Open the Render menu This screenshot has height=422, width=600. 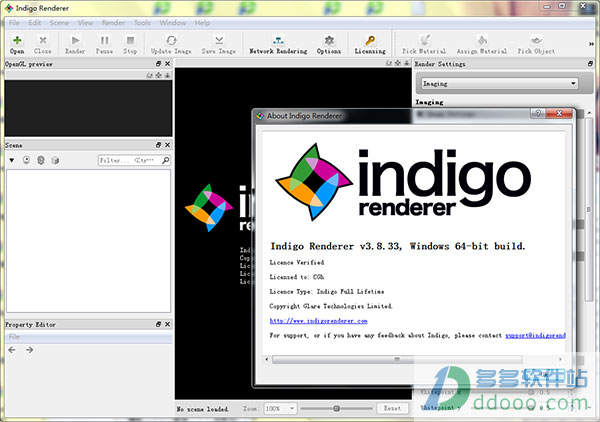[113, 23]
